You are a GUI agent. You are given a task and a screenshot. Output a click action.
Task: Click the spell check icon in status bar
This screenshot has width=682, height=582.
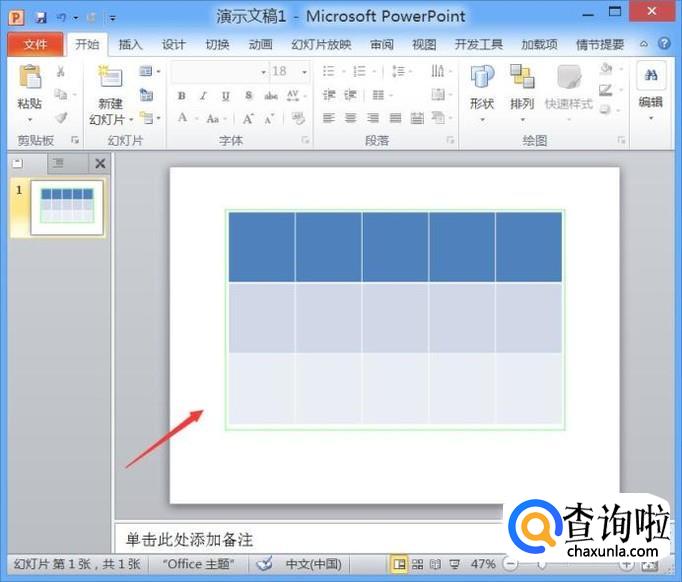tap(265, 564)
